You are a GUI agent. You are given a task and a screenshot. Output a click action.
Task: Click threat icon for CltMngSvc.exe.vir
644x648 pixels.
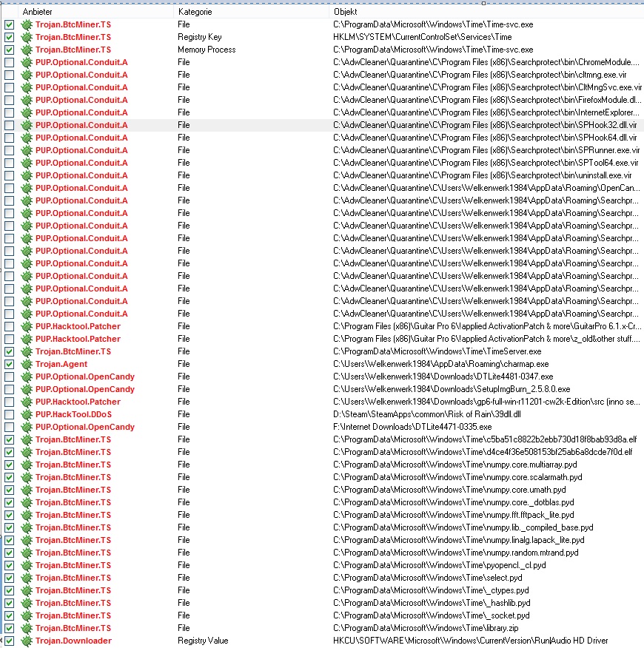(27, 87)
